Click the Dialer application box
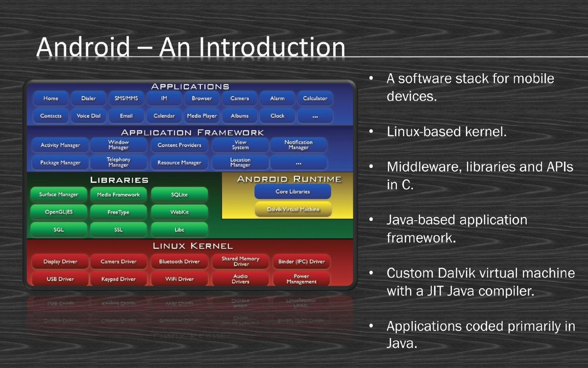588x368 pixels. click(x=88, y=98)
